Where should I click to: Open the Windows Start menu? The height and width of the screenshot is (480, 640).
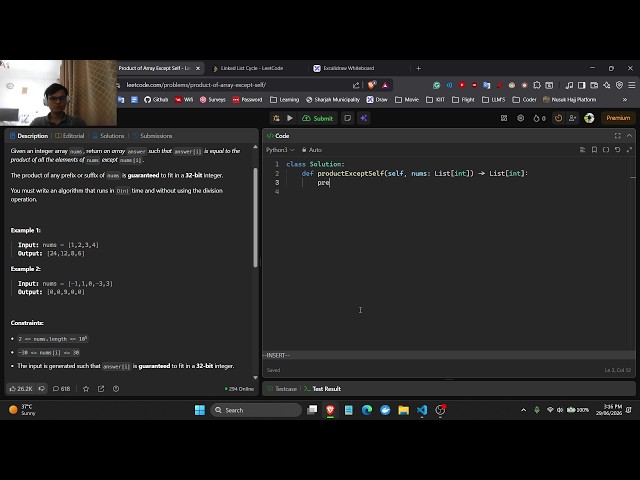tap(200, 410)
